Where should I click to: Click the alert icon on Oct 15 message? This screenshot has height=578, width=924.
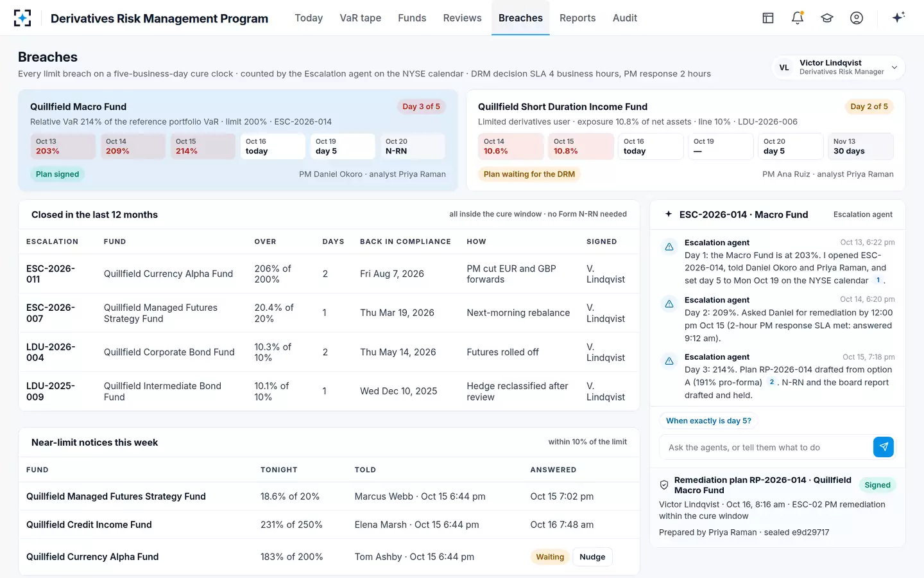point(669,361)
